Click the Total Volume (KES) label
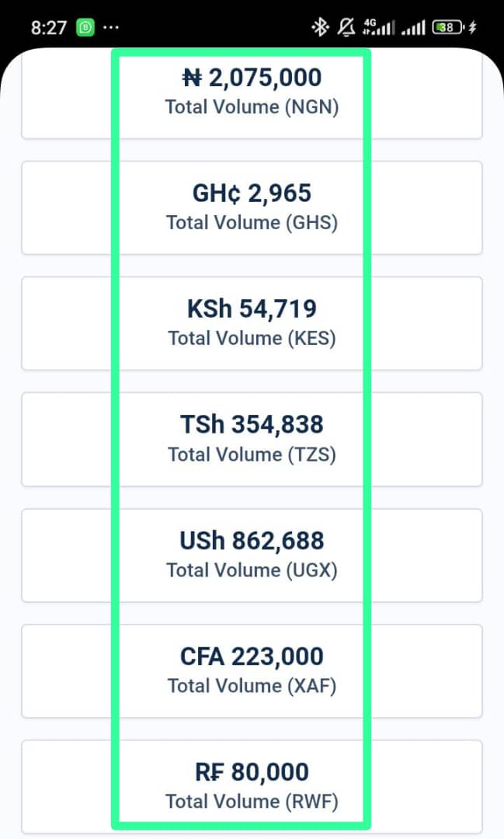This screenshot has width=504, height=839. pyautogui.click(x=252, y=338)
